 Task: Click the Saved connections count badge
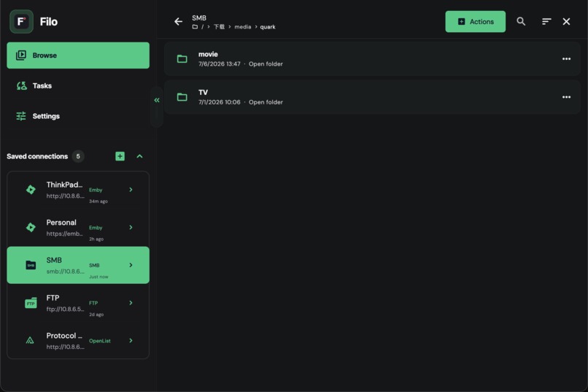[78, 156]
